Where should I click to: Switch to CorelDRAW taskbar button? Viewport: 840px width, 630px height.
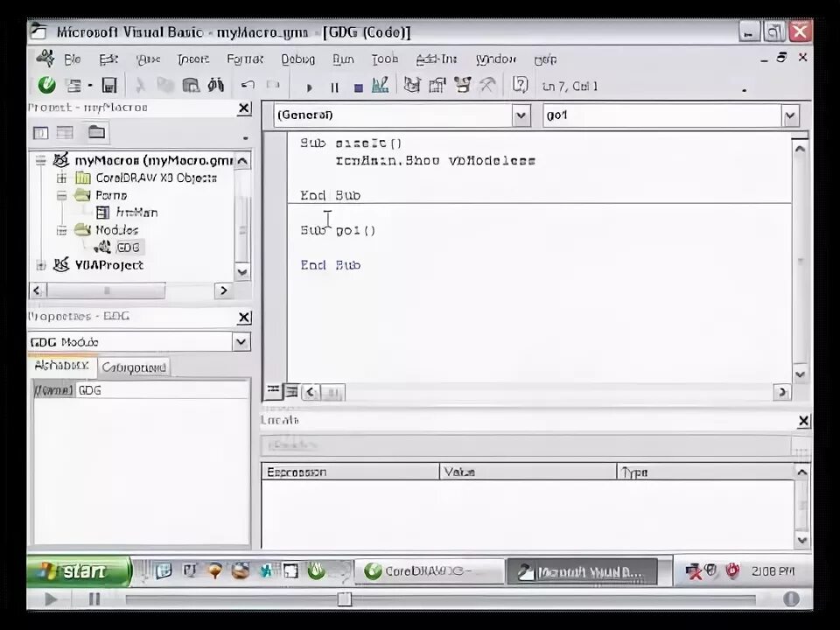point(429,571)
